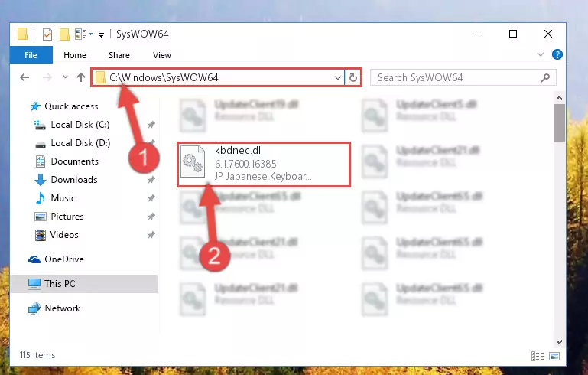
Task: Click the address bar path C:\Windows\SysWOW64
Action: click(164, 78)
